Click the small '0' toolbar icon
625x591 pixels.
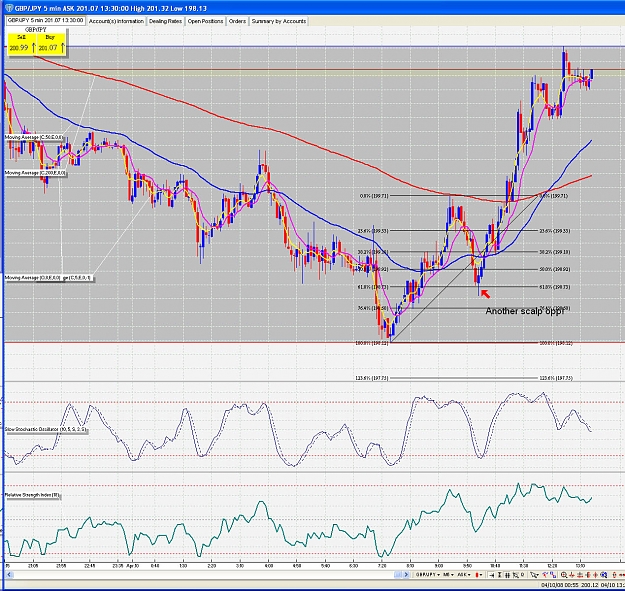pos(523,574)
